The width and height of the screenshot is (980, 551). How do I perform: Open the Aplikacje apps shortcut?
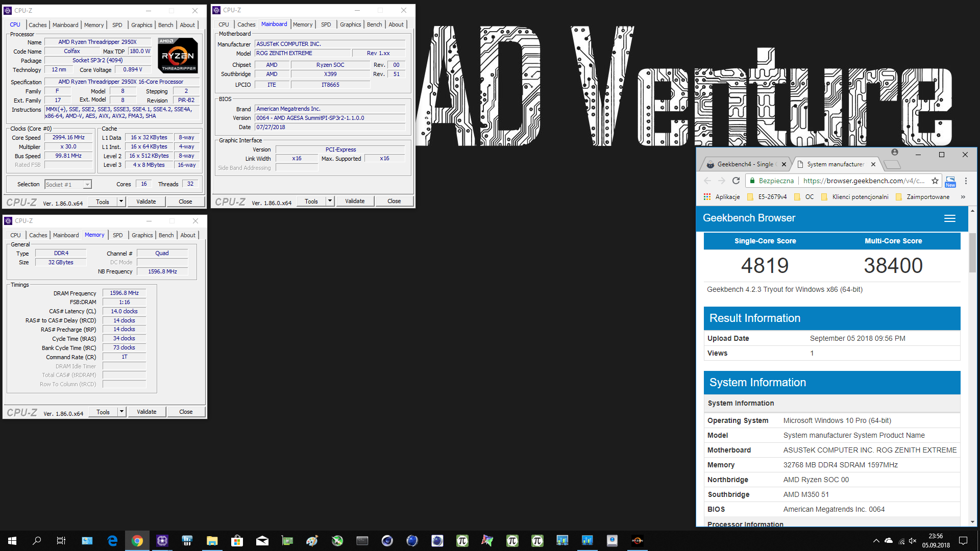722,197
